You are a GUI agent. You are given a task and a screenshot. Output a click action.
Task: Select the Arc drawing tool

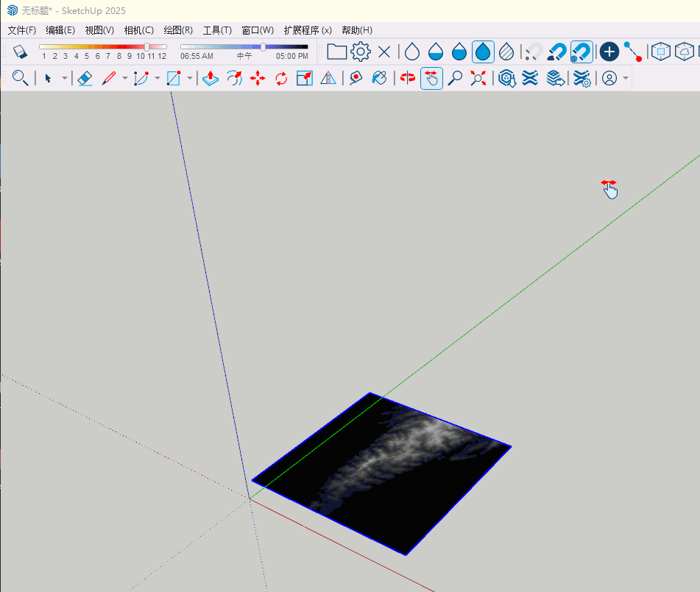point(141,78)
